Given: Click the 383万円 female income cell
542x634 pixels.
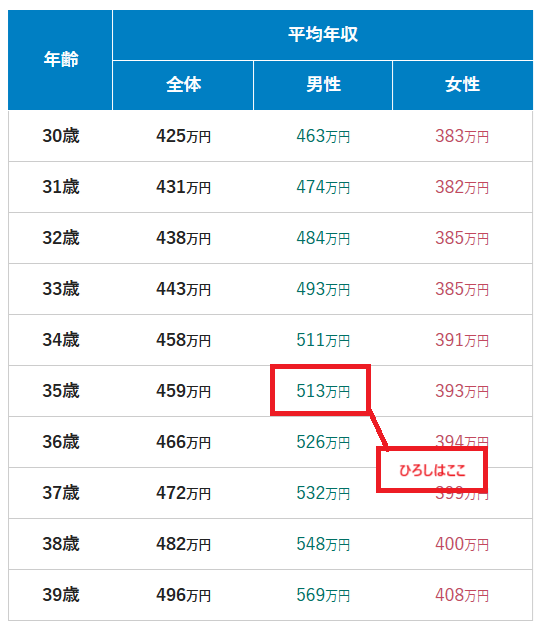Looking at the screenshot, I should click(x=462, y=136).
